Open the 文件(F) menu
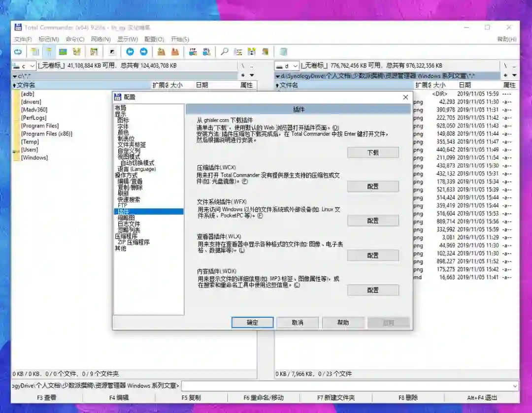 (x=23, y=39)
